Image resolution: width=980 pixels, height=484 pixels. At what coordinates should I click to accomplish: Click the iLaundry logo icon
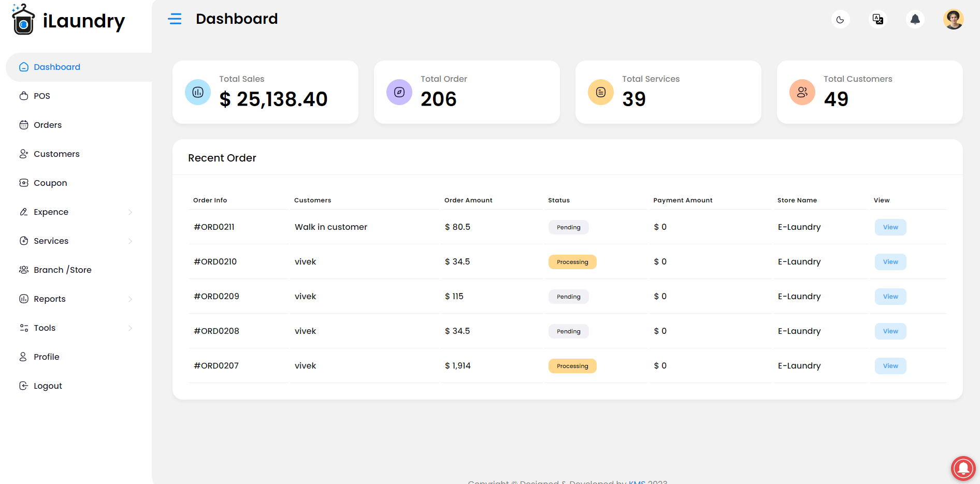coord(23,20)
